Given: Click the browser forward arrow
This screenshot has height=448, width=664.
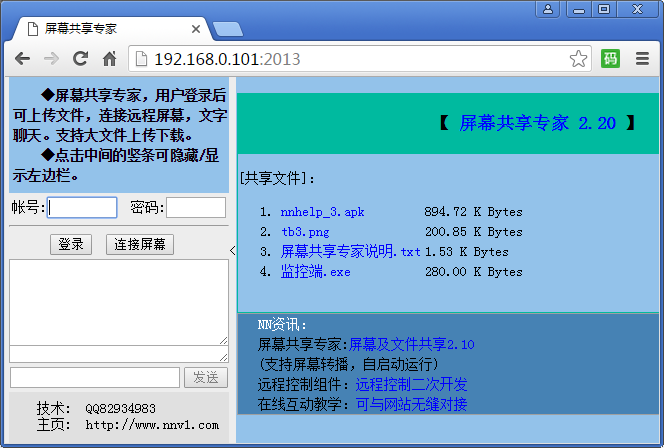Looking at the screenshot, I should click(51, 58).
